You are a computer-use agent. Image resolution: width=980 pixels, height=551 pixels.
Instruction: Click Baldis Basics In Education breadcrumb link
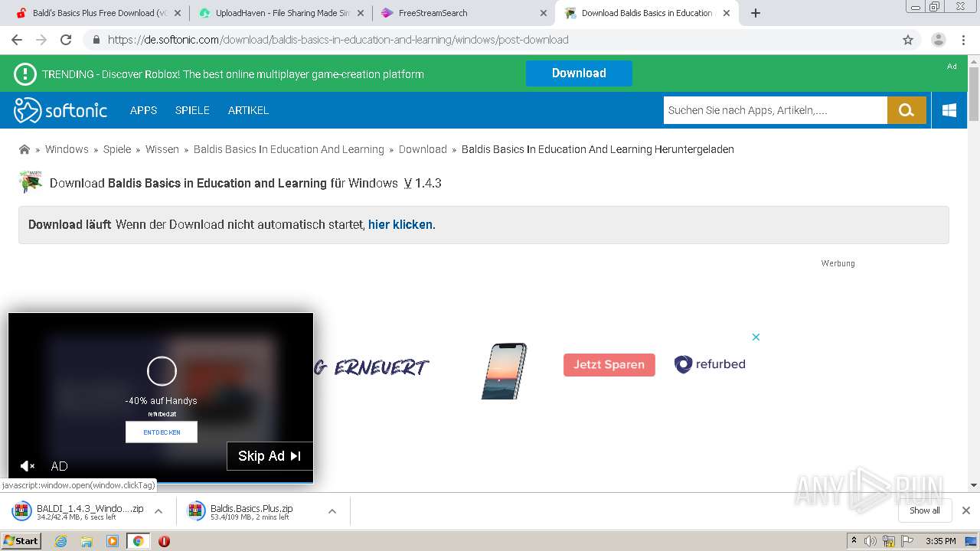click(x=289, y=149)
